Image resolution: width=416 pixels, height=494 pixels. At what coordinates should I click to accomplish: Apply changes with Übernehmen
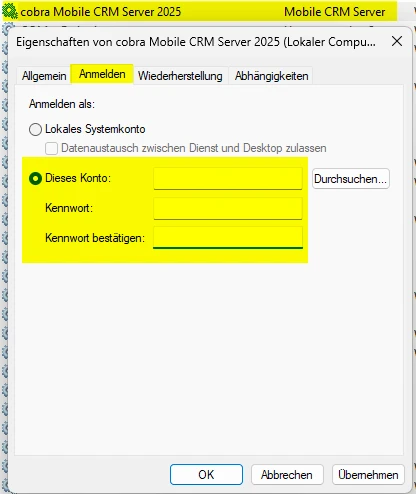[x=368, y=474]
